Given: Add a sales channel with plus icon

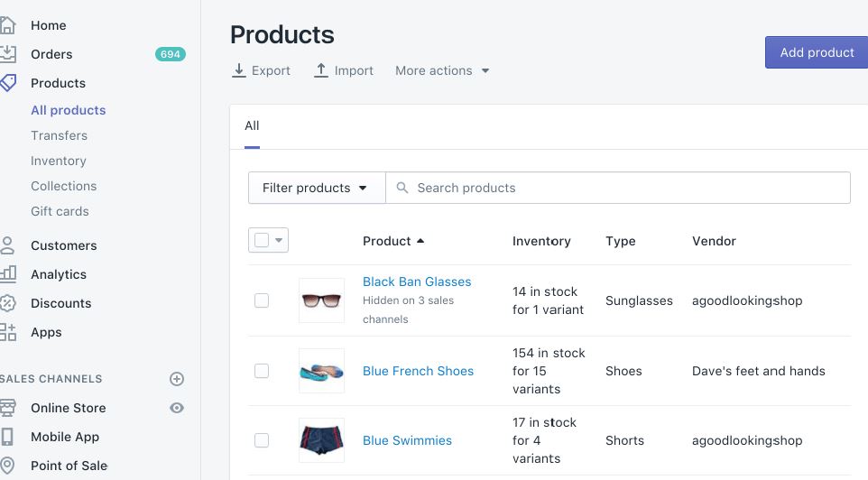Looking at the screenshot, I should pos(177,379).
